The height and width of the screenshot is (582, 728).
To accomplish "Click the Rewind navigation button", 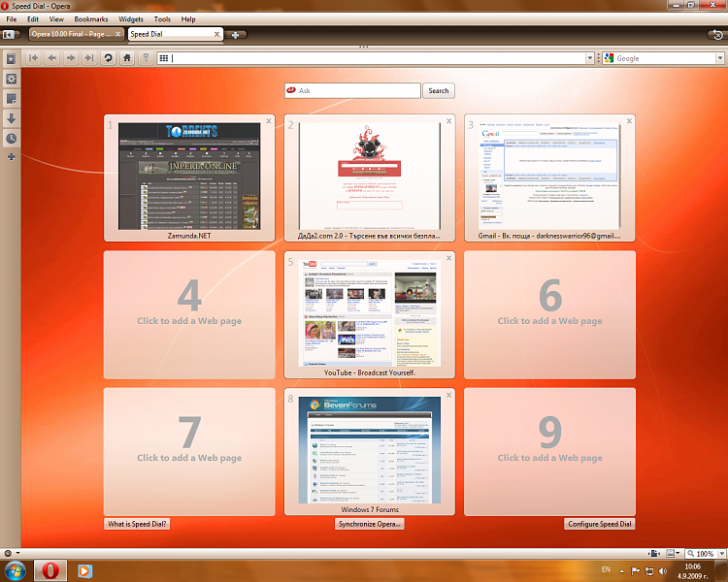I will coord(33,58).
